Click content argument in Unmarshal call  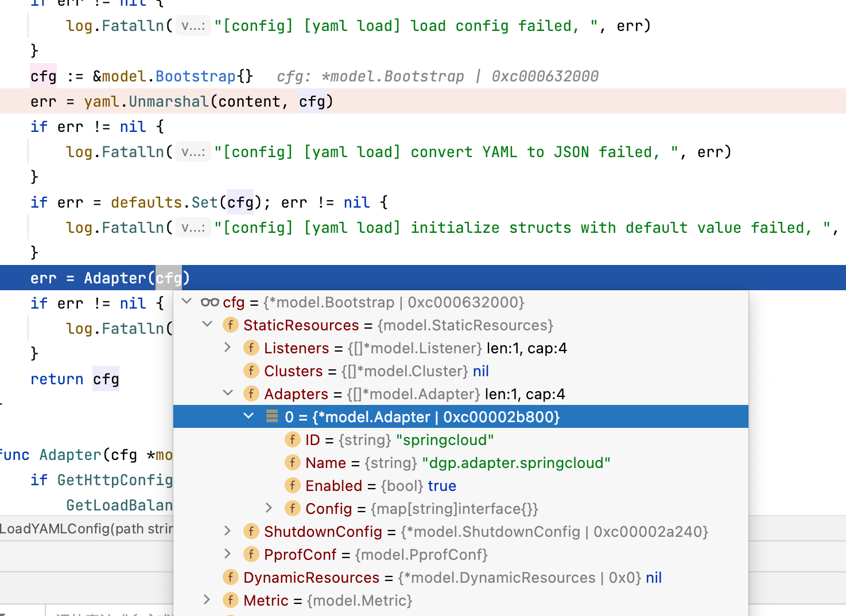tap(249, 102)
